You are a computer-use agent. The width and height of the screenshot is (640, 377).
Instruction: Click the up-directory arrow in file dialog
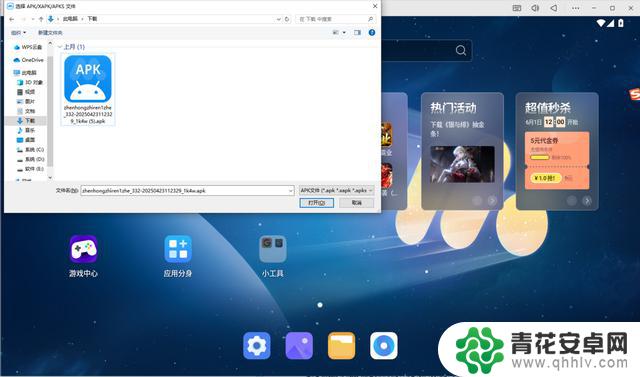click(41, 19)
